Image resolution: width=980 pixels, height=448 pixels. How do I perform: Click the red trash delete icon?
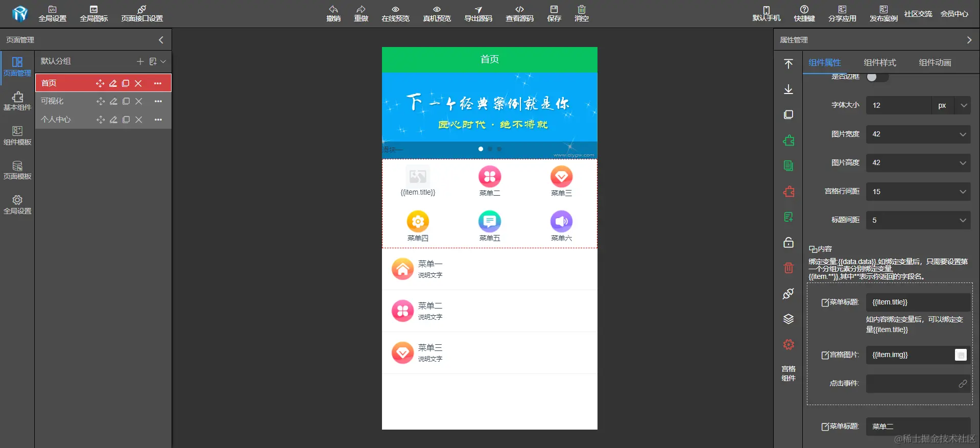pos(788,268)
